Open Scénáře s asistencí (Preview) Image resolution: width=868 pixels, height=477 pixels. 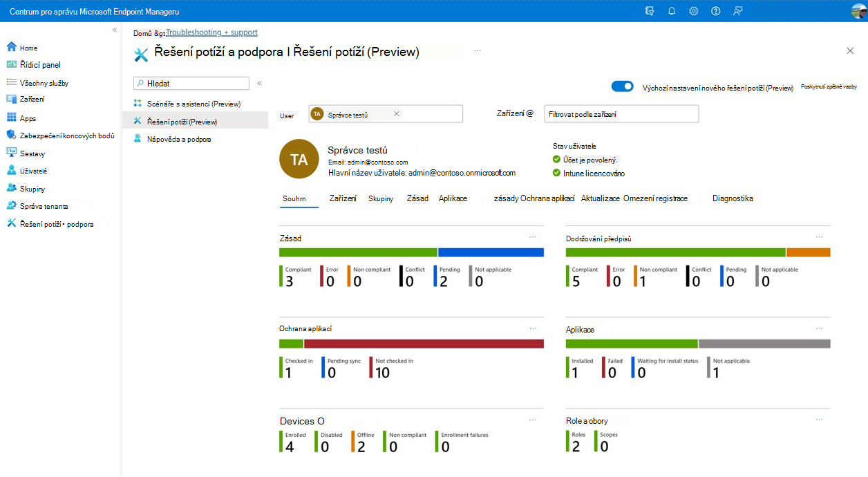pos(194,104)
